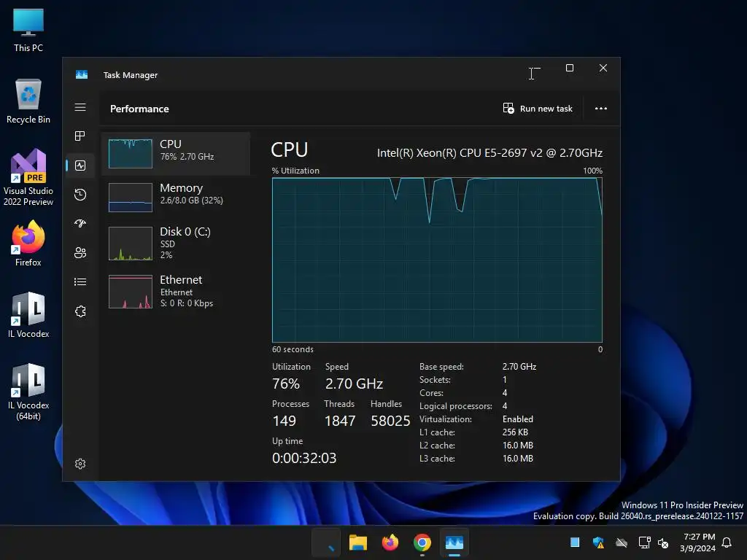The height and width of the screenshot is (560, 747).
Task: Click the blue square tray icon
Action: (x=575, y=542)
